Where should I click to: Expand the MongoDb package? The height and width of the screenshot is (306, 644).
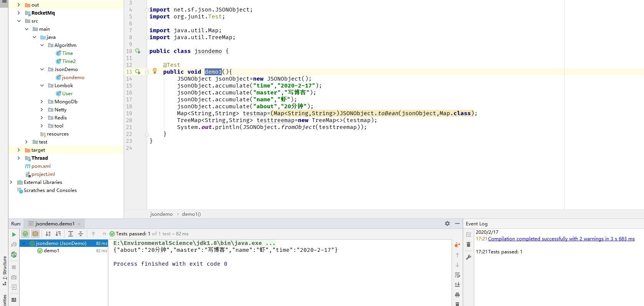(x=42, y=102)
